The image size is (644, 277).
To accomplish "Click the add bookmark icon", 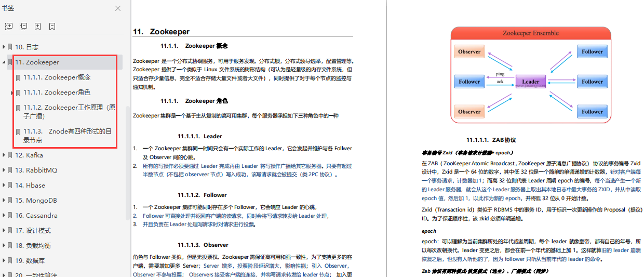I will 38,26.
